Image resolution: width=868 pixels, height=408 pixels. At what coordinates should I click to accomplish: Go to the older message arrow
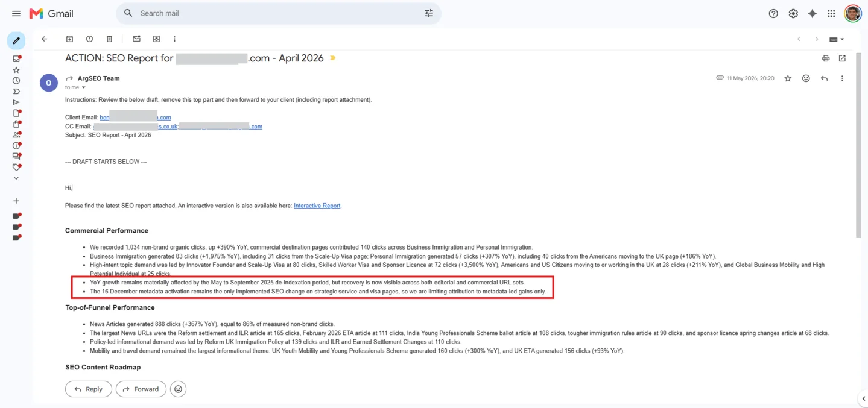(817, 39)
